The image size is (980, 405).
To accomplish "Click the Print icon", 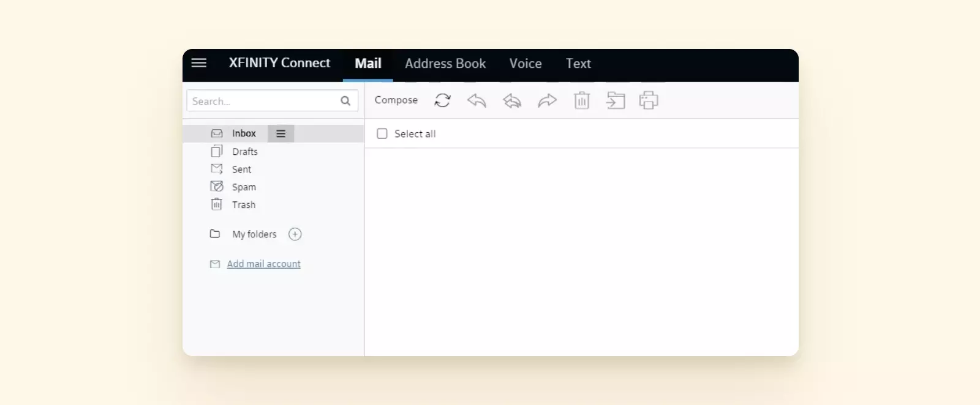I will click(x=649, y=100).
